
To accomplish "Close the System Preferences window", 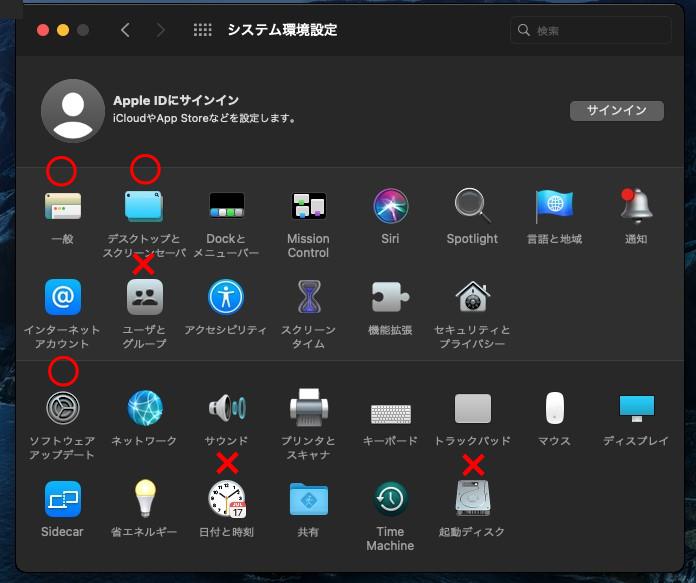I will (43, 30).
